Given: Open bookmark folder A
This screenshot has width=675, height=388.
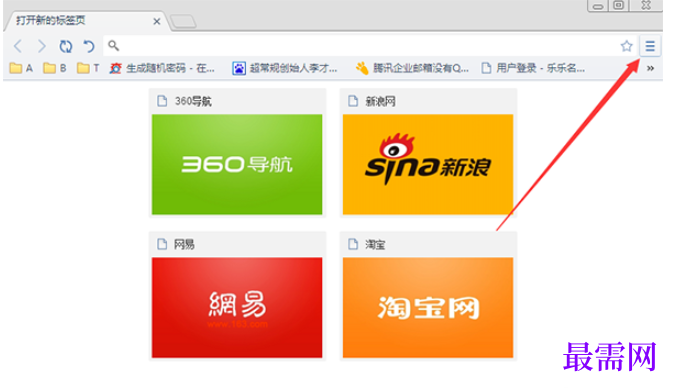Looking at the screenshot, I should pyautogui.click(x=21, y=68).
